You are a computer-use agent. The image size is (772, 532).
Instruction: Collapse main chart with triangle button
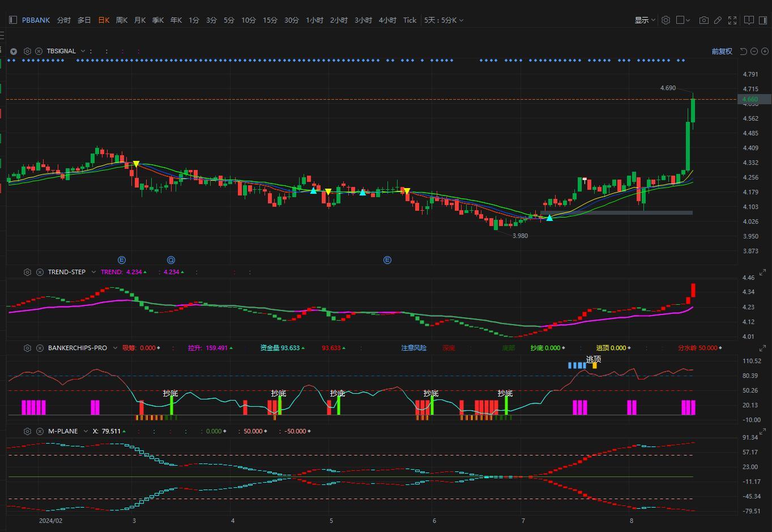pos(14,51)
